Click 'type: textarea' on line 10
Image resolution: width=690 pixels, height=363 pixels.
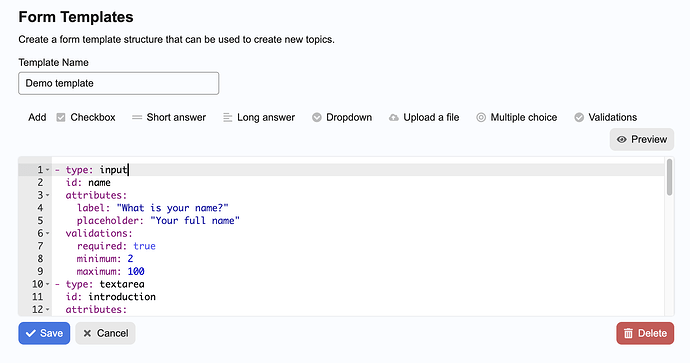[105, 284]
